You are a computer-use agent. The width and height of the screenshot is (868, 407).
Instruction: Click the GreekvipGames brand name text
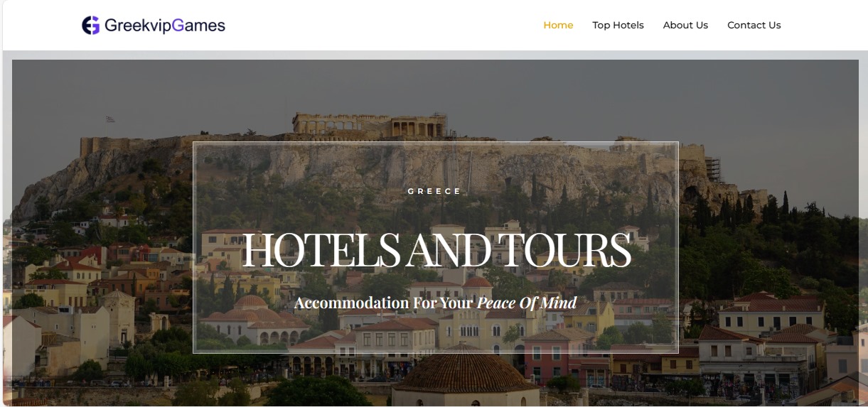[165, 26]
